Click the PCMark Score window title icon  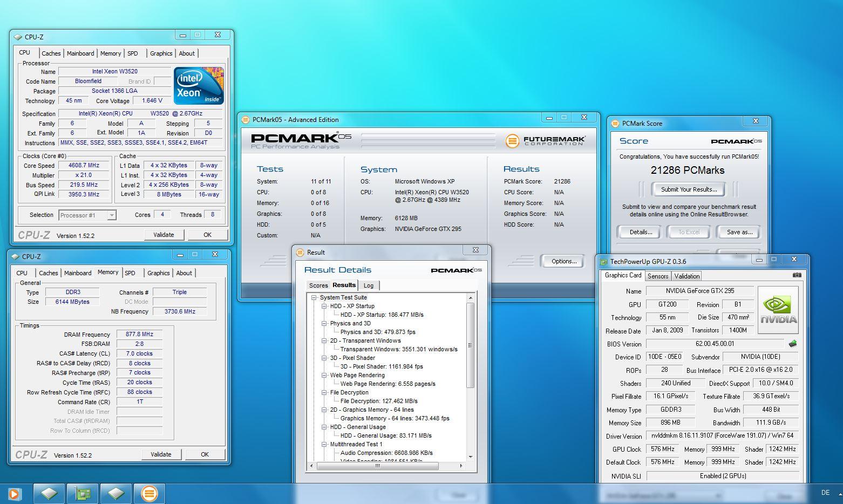(615, 124)
